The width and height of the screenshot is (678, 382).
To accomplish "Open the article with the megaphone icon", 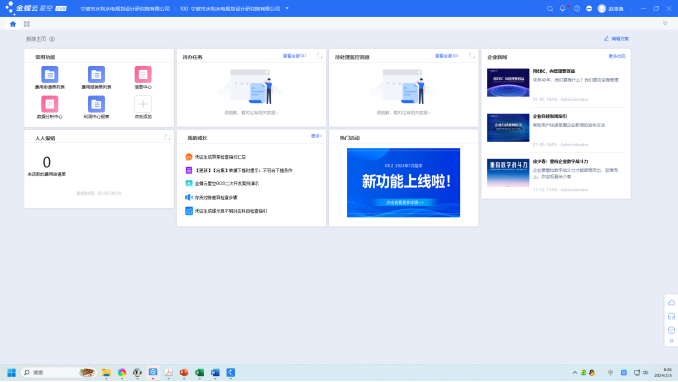I will (x=215, y=197).
